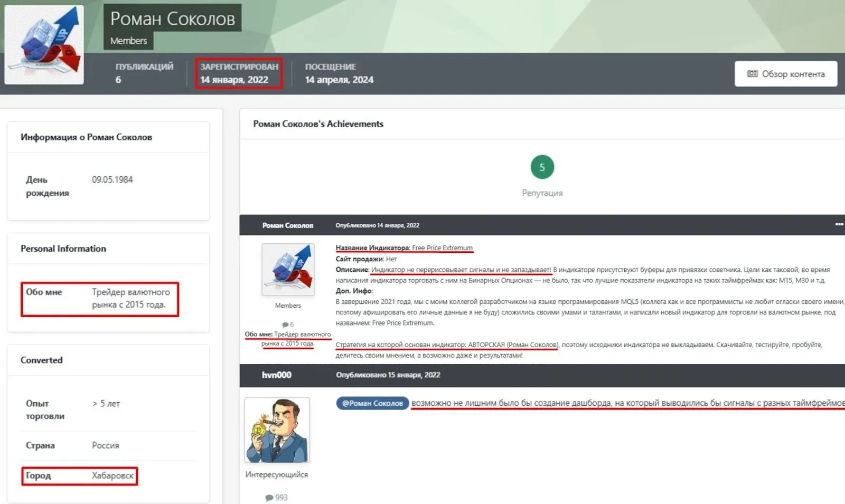845x504 pixels.
Task: Click the hvn000 cartoon avatar
Action: point(277,430)
